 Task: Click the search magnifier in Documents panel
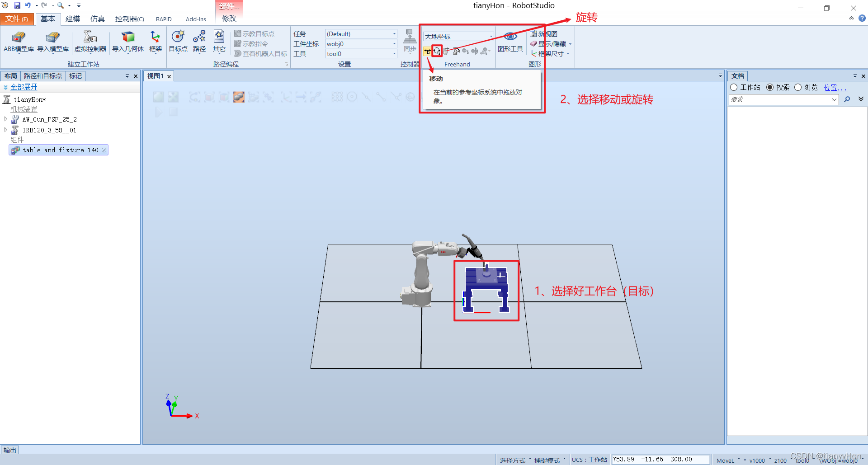[847, 99]
